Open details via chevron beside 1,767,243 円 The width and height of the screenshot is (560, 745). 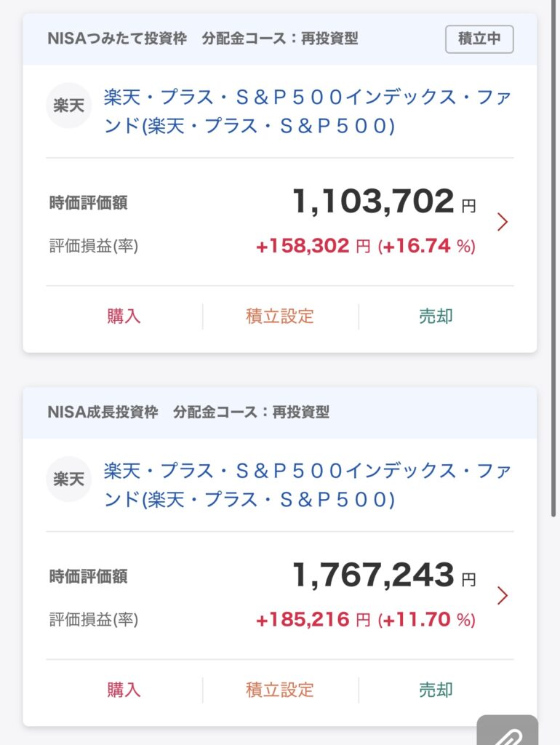pyautogui.click(x=502, y=595)
